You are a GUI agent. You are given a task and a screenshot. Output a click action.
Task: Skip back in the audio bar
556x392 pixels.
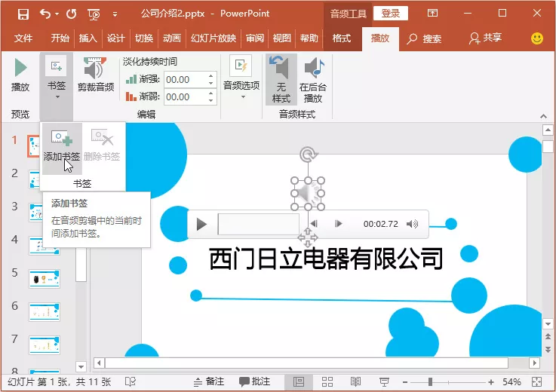314,224
